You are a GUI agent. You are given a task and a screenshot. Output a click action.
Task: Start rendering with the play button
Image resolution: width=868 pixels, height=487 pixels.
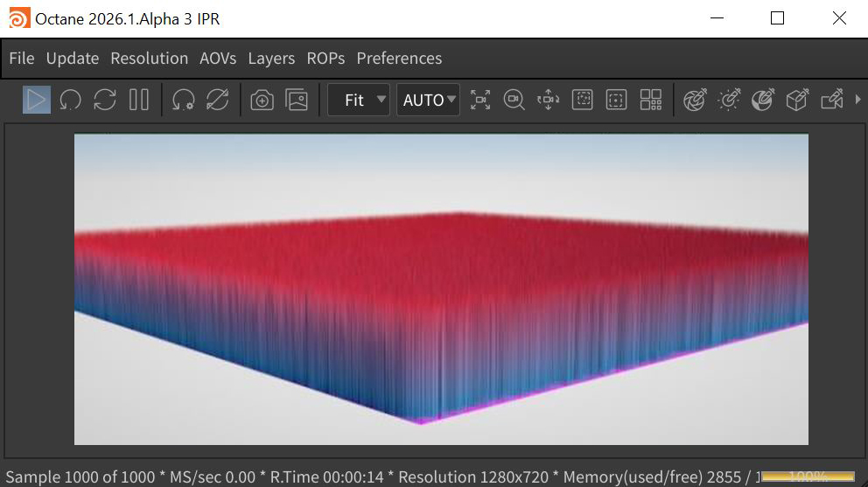(x=36, y=100)
